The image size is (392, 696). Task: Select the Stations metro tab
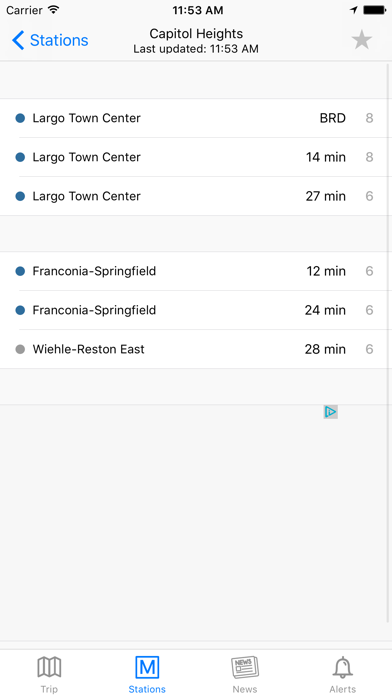(147, 674)
